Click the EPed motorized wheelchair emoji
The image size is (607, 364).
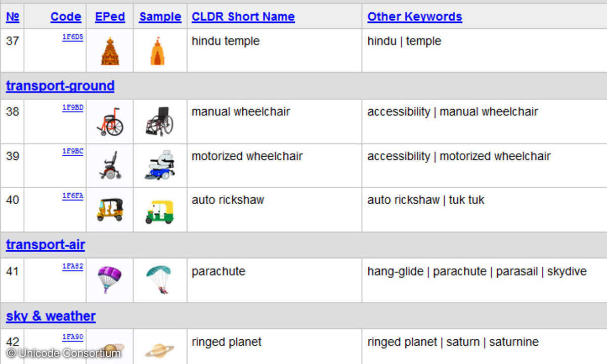tap(110, 165)
